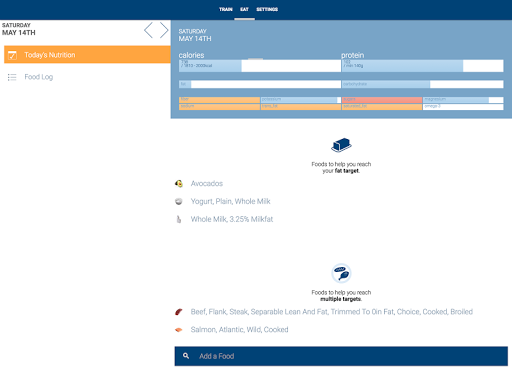This screenshot has height=370, width=512.
Task: Click the multiple targets meat icon
Action: (341, 273)
